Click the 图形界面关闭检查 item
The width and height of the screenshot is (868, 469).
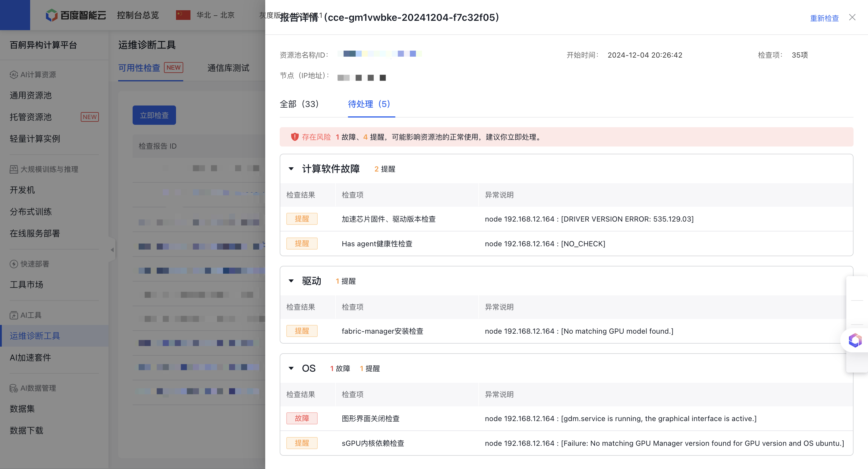tap(371, 418)
